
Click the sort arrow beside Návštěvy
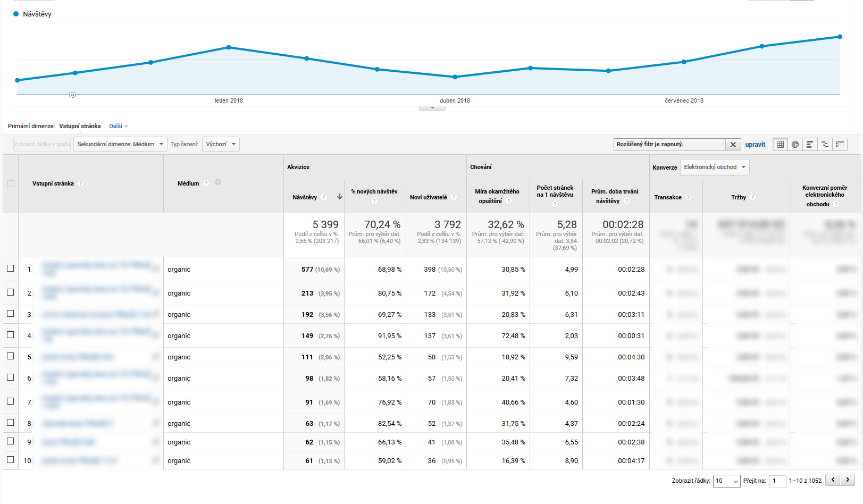[340, 197]
